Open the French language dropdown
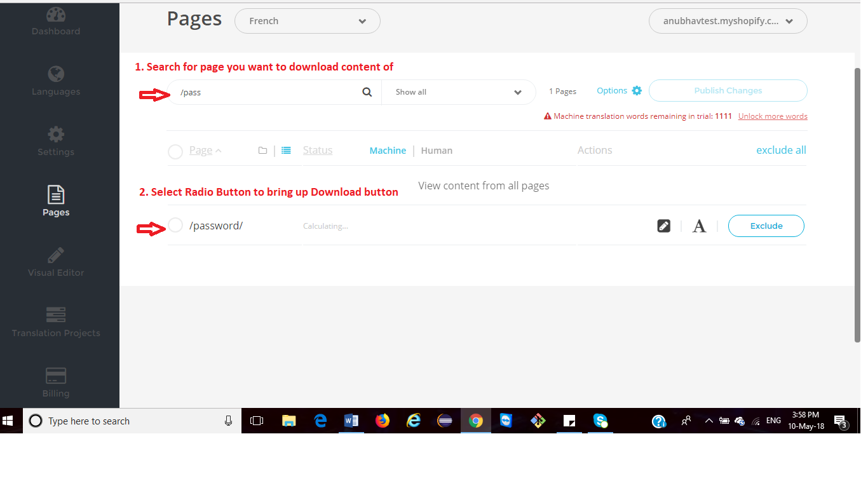The width and height of the screenshot is (868, 488). (x=308, y=21)
